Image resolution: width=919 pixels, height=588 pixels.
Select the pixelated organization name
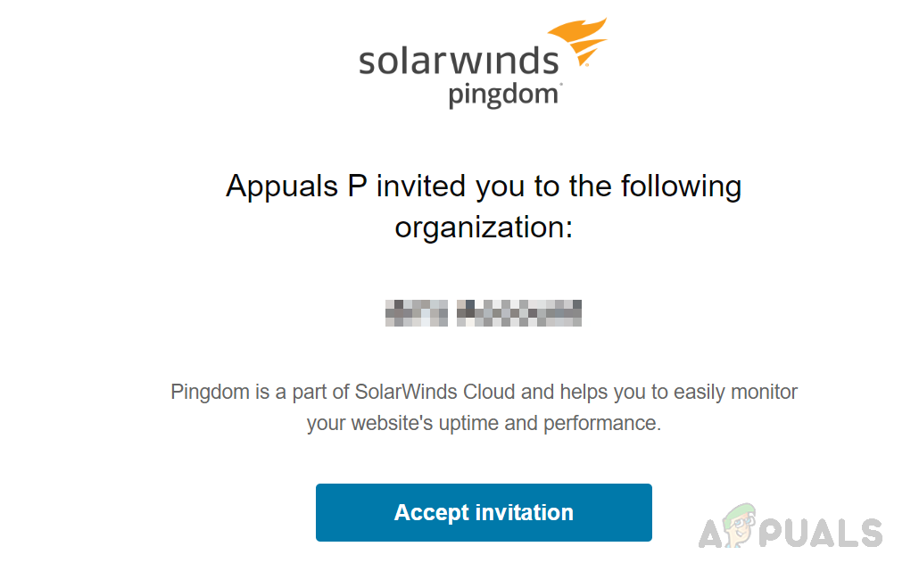click(x=484, y=313)
